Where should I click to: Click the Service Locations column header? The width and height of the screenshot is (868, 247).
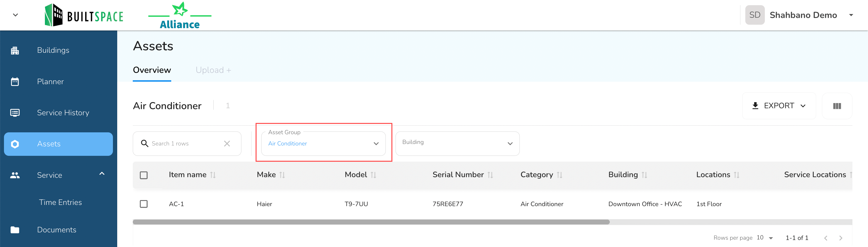[815, 175]
